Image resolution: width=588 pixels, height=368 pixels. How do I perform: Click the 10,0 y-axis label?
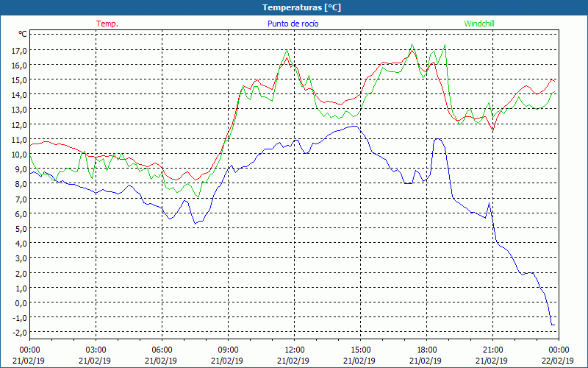tap(19, 154)
